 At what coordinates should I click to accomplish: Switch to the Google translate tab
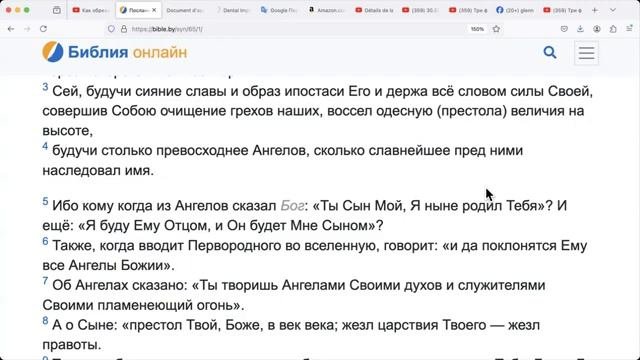point(280,10)
